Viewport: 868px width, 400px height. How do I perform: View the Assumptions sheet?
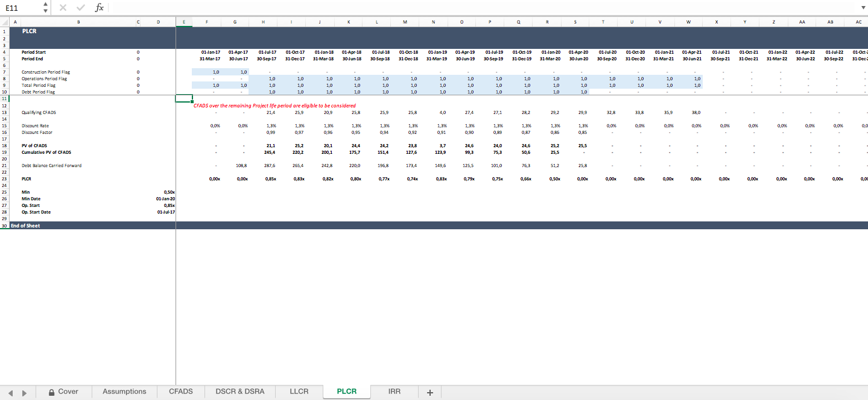(124, 391)
